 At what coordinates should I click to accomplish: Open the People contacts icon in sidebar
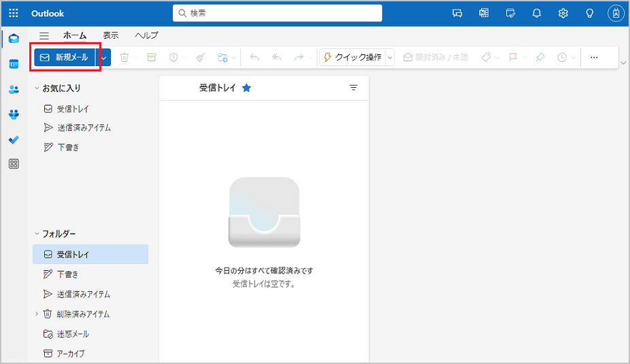click(x=14, y=89)
